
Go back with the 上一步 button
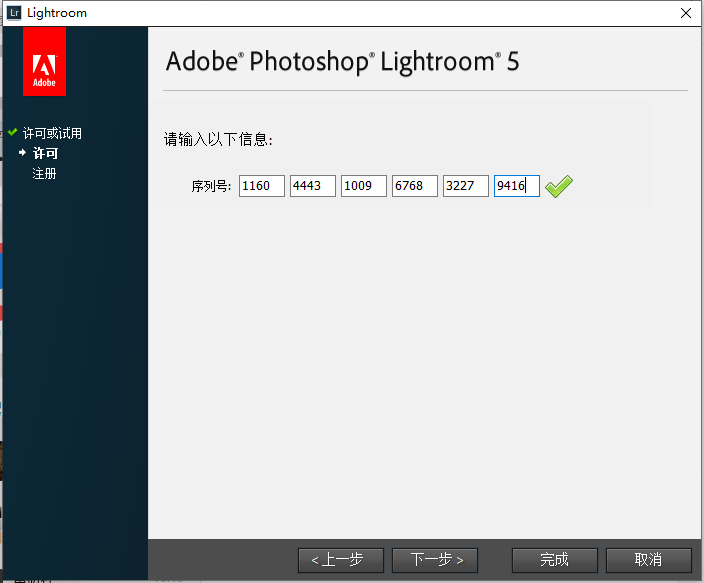341,559
